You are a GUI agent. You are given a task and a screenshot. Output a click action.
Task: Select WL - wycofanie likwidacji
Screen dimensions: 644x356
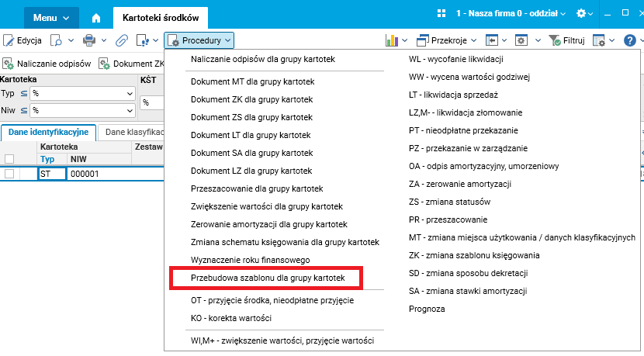(x=456, y=59)
